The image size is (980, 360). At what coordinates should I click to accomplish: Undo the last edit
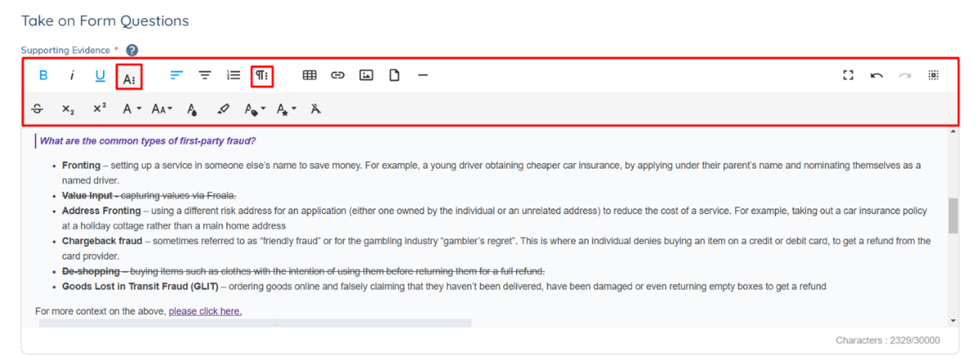click(876, 75)
